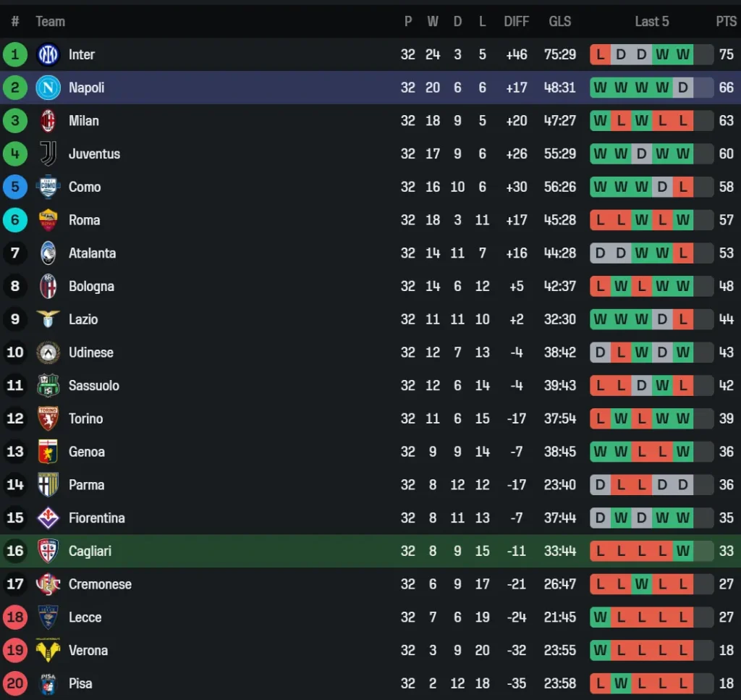Select the position 1 green rank badge

[x=15, y=54]
